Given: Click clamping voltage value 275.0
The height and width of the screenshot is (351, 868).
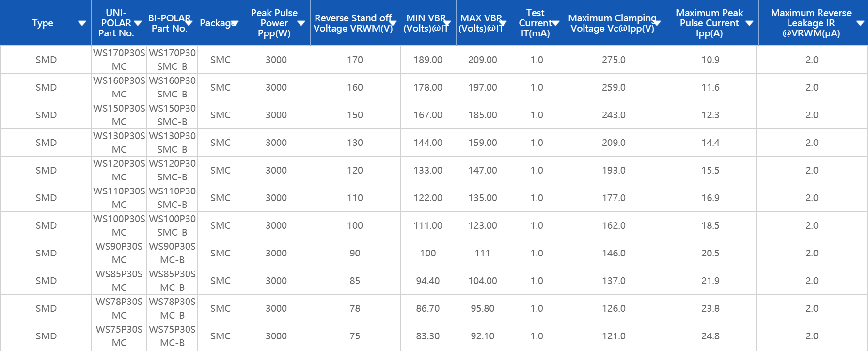Looking at the screenshot, I should [614, 60].
